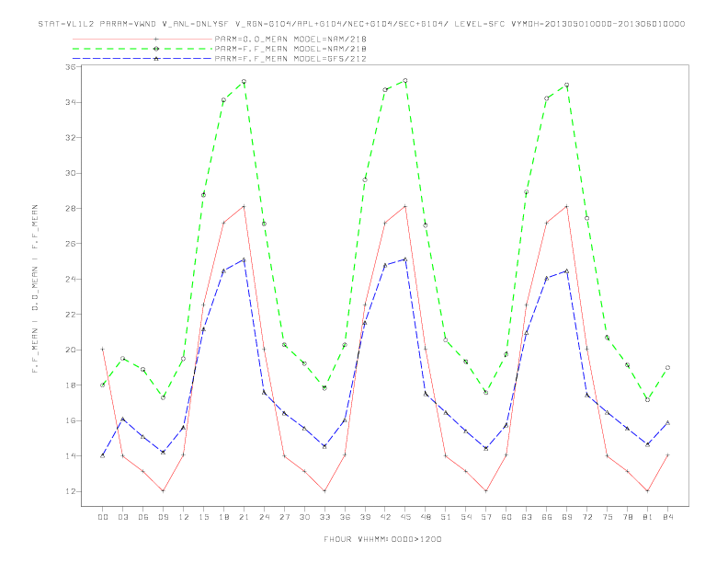
Task: Click x-axis tick label 78
Action: tap(627, 517)
